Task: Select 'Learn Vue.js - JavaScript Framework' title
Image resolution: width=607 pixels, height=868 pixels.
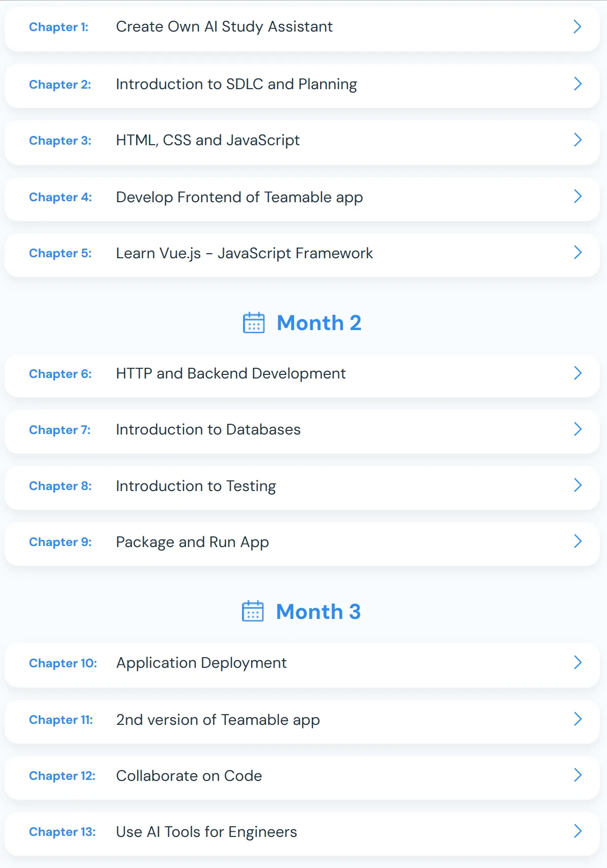Action: click(x=245, y=253)
